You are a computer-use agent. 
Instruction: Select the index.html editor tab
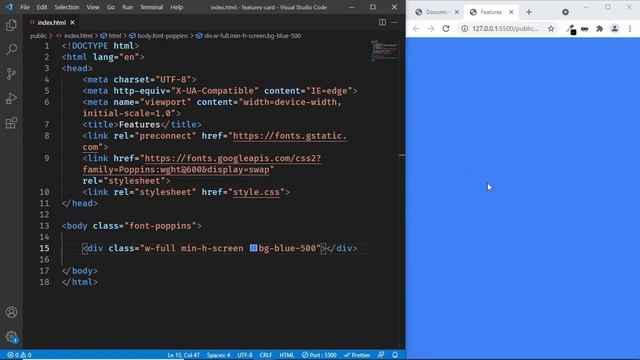[x=51, y=22]
